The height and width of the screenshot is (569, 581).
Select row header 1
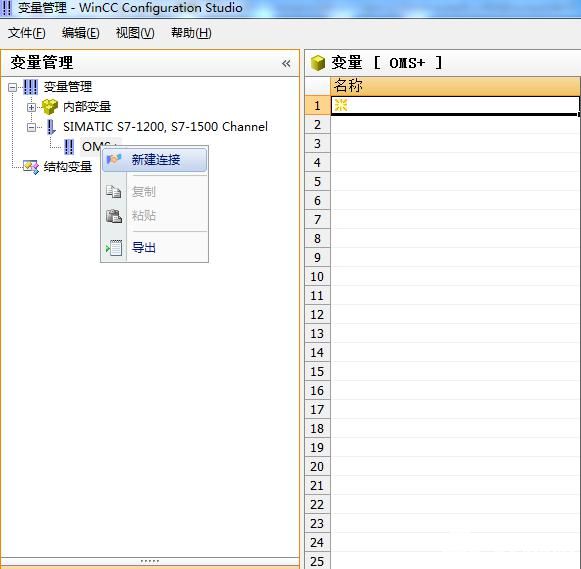[317, 106]
